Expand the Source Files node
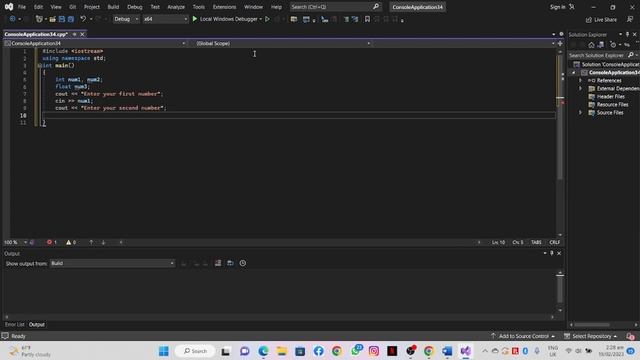Viewport: 640px width, 360px height. [580, 113]
